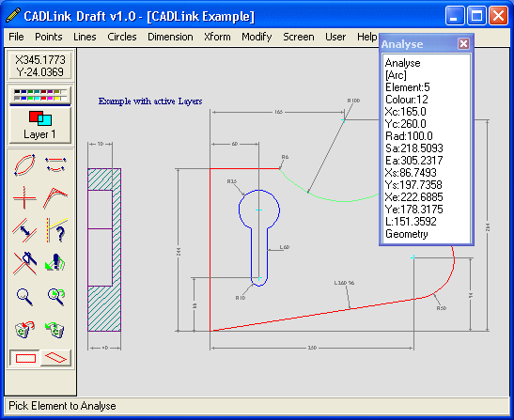Select the curved fillet corner tool
The width and height of the screenshot is (514, 420).
click(x=55, y=197)
